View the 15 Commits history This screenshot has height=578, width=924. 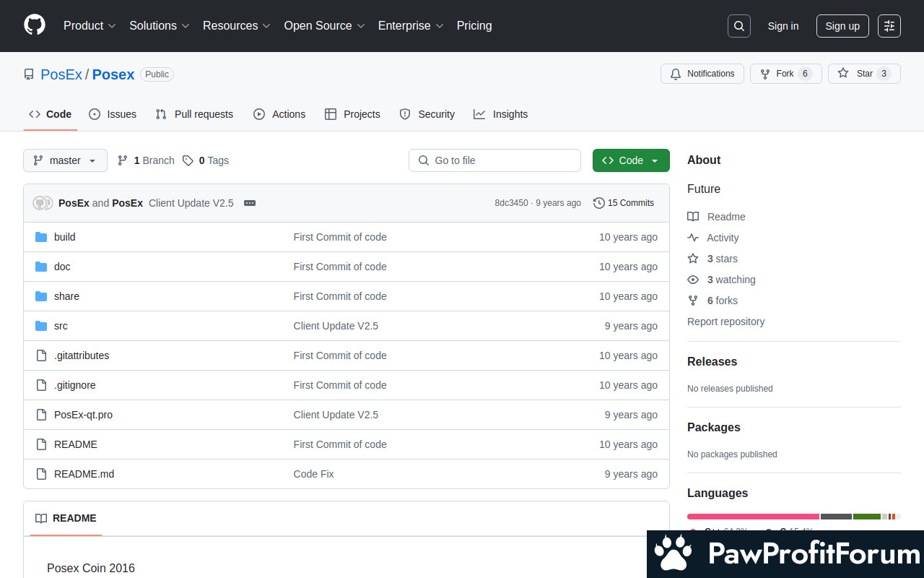pos(624,203)
